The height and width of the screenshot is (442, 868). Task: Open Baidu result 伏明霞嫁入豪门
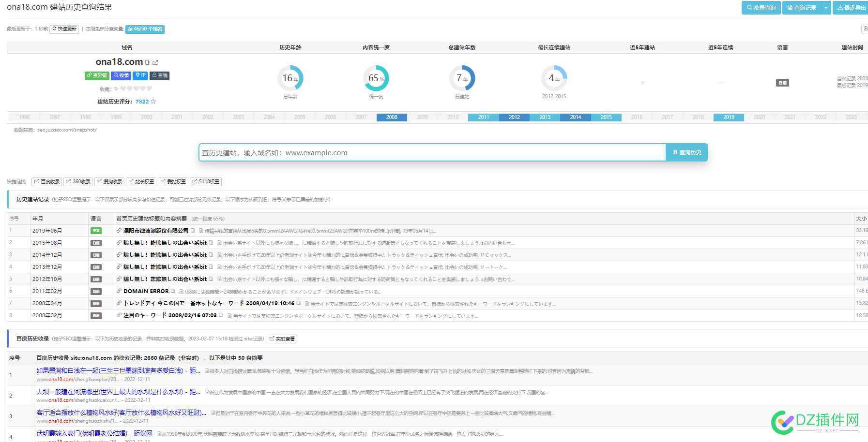[94, 433]
